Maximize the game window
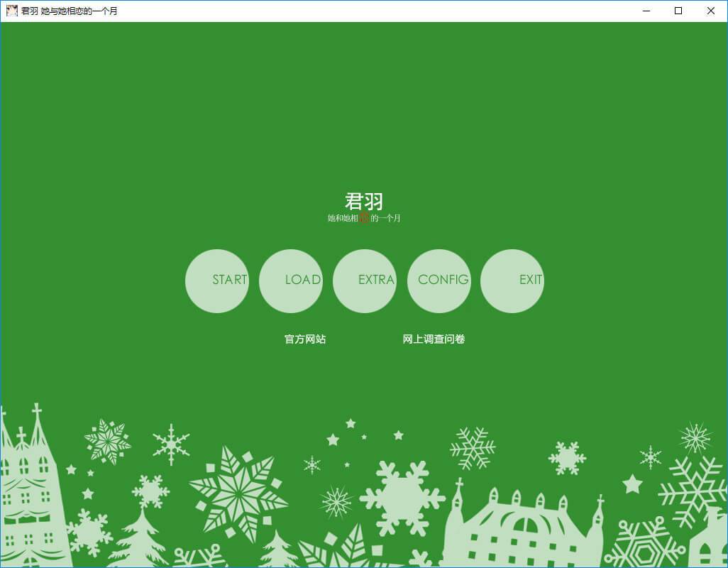The image size is (728, 568). pyautogui.click(x=678, y=11)
